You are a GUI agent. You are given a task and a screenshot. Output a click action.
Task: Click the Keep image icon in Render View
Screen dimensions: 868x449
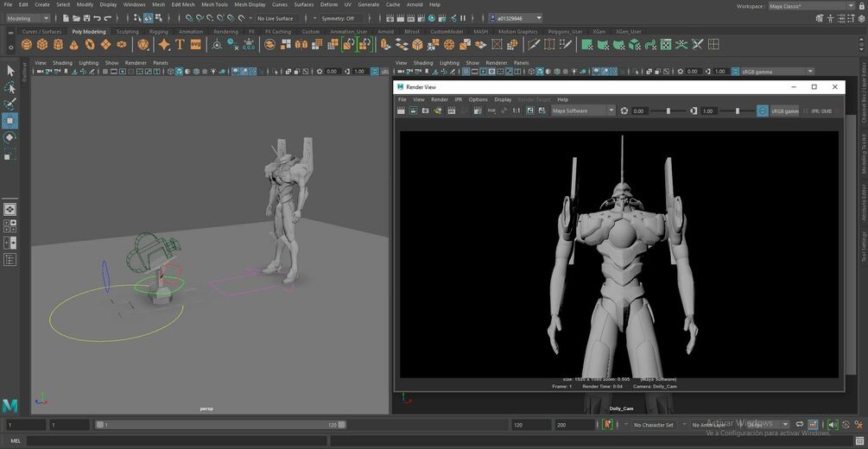(x=529, y=111)
